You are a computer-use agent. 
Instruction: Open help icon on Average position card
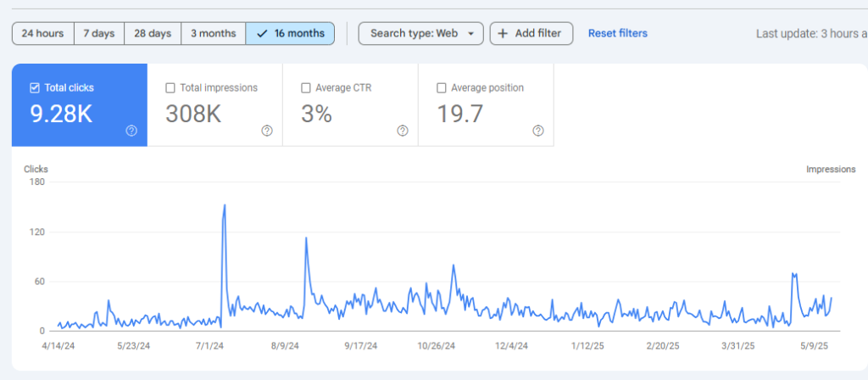pos(538,131)
